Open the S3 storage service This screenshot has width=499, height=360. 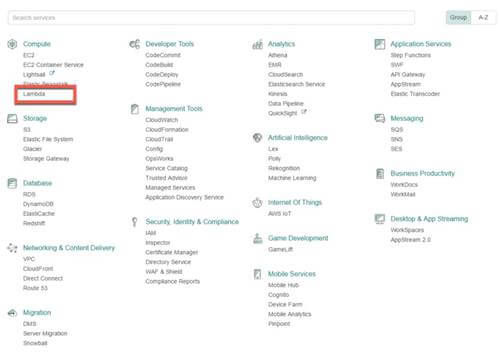(x=27, y=129)
